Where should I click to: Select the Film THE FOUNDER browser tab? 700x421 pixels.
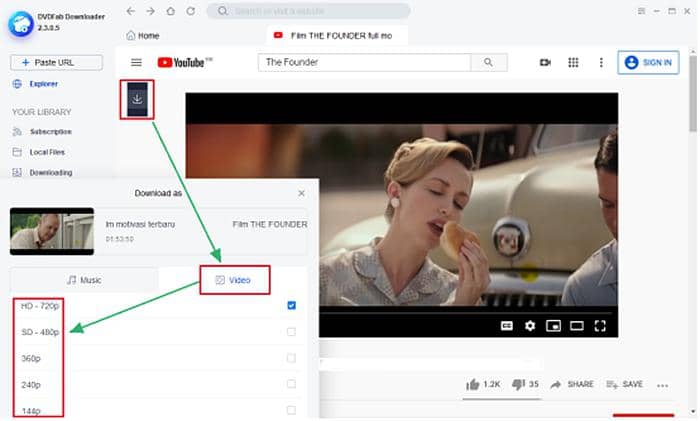coord(337,36)
